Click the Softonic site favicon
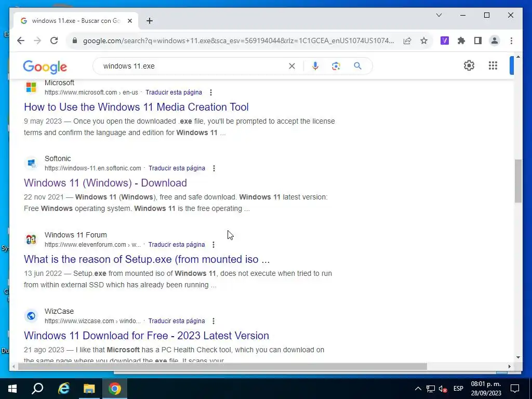This screenshot has width=532, height=399. pyautogui.click(x=31, y=163)
